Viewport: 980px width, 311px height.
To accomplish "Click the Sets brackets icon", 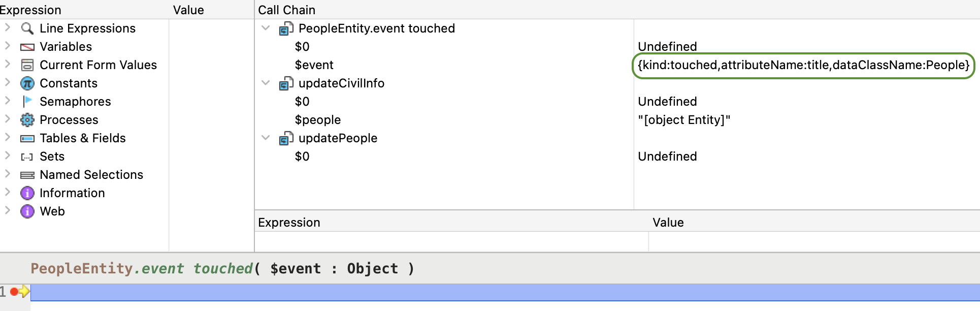I will pyautogui.click(x=27, y=157).
